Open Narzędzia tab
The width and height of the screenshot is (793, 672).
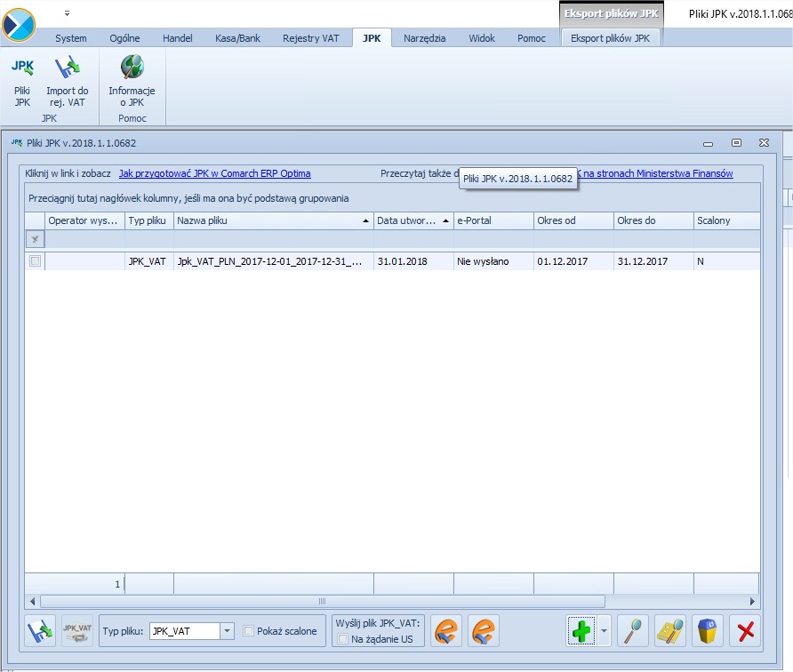(x=425, y=38)
